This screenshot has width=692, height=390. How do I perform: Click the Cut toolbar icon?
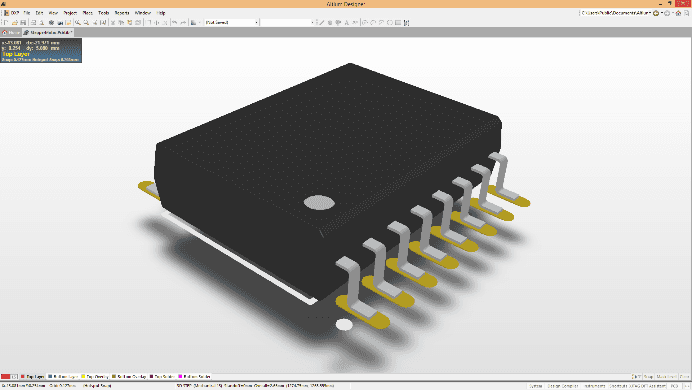coord(113,22)
